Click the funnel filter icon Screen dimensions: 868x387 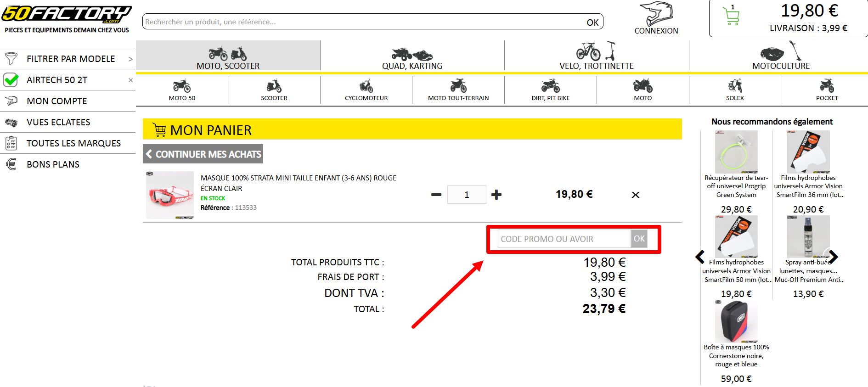11,59
